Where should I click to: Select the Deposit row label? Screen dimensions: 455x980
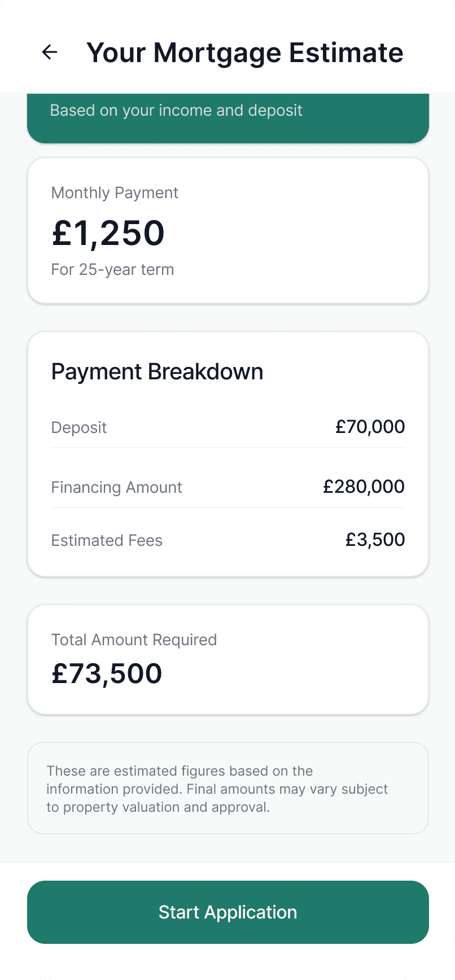(79, 428)
